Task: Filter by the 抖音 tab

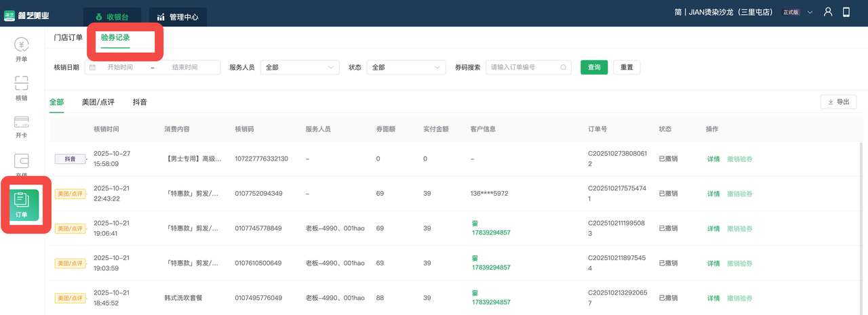Action: [140, 102]
